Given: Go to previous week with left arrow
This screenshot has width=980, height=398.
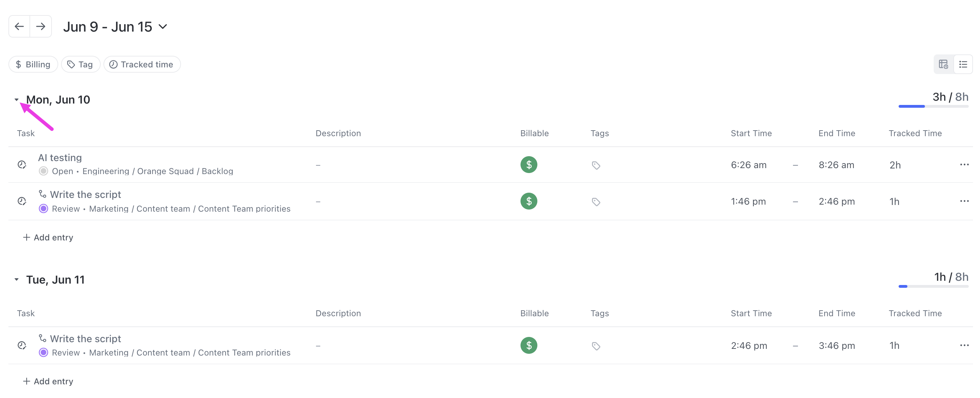Looking at the screenshot, I should click(19, 26).
